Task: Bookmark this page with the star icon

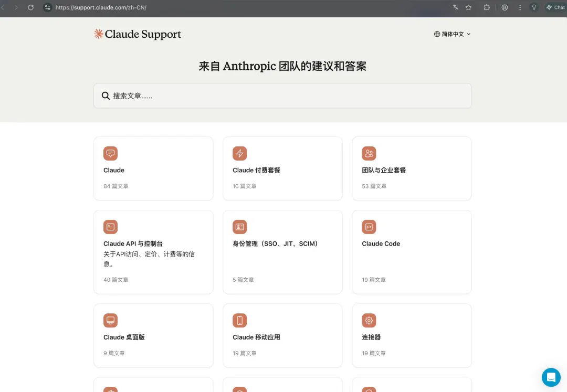Action: tap(468, 7)
